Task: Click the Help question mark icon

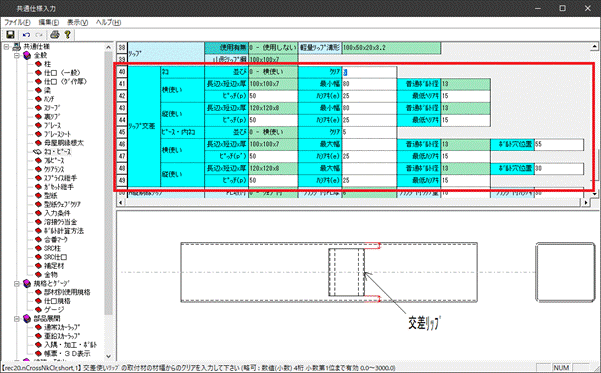Action: click(68, 35)
